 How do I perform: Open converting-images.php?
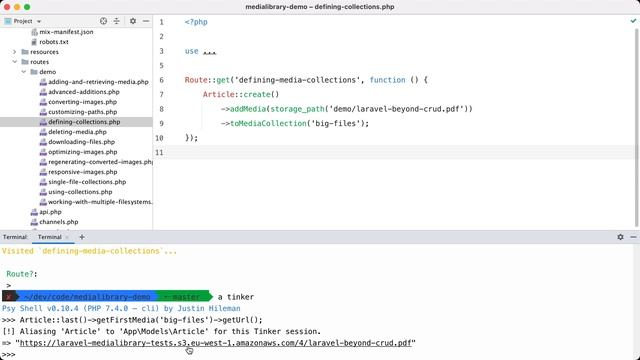tap(82, 102)
